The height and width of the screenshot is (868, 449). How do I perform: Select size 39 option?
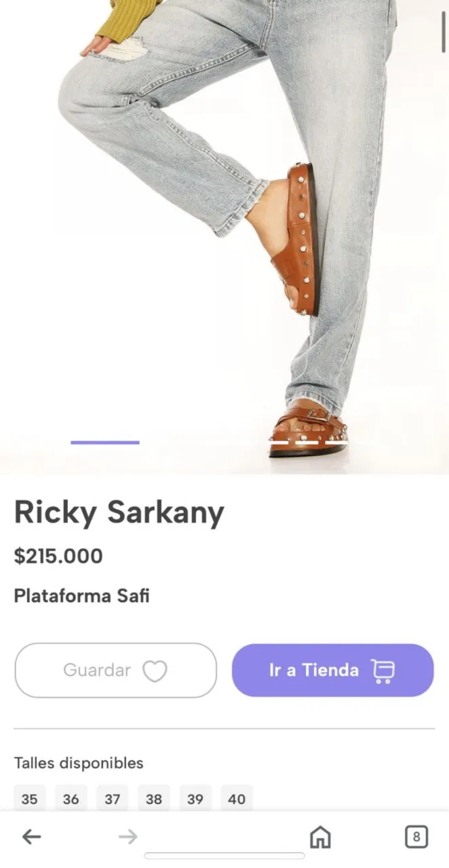[195, 799]
